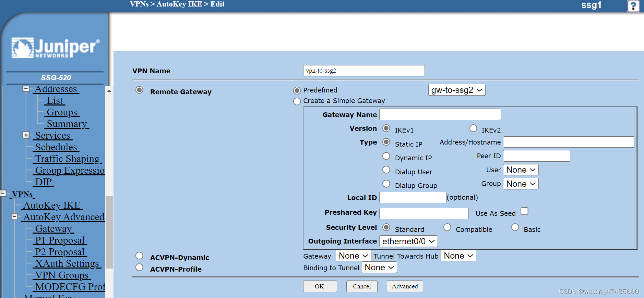644x298 pixels.
Task: Click the Advanced button
Action: [x=405, y=286]
